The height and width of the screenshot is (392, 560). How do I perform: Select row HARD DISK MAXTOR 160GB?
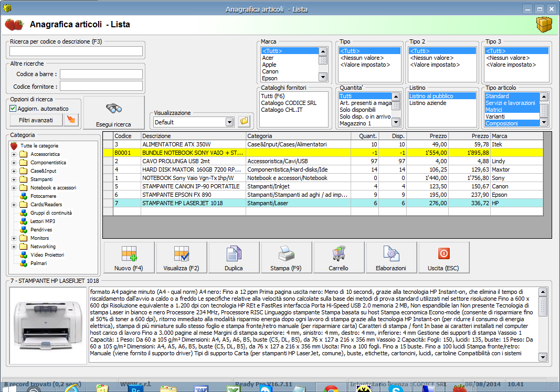click(323, 169)
